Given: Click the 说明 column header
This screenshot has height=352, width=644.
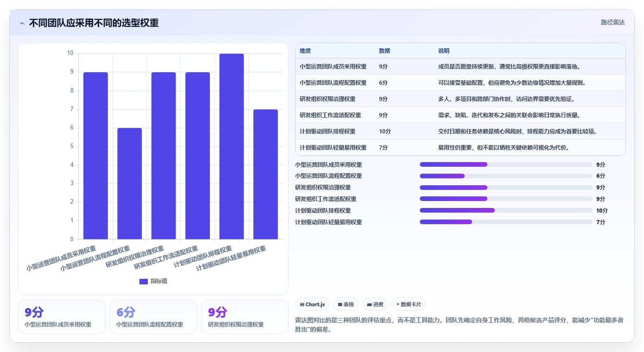Looking at the screenshot, I should point(444,51).
